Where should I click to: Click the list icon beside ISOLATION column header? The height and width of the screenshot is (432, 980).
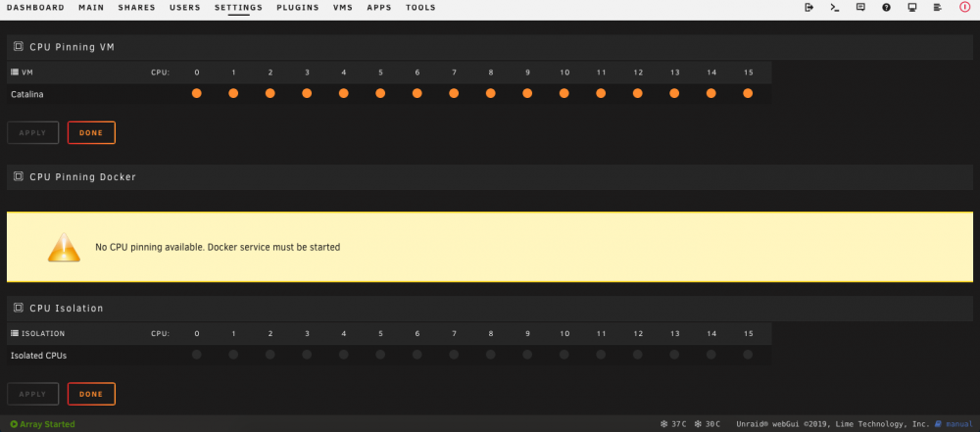(15, 334)
